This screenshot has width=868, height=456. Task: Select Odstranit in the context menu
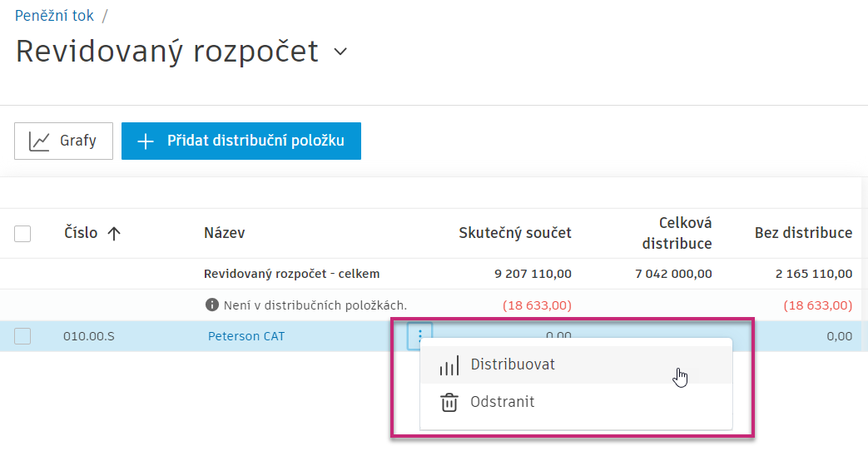pos(502,402)
